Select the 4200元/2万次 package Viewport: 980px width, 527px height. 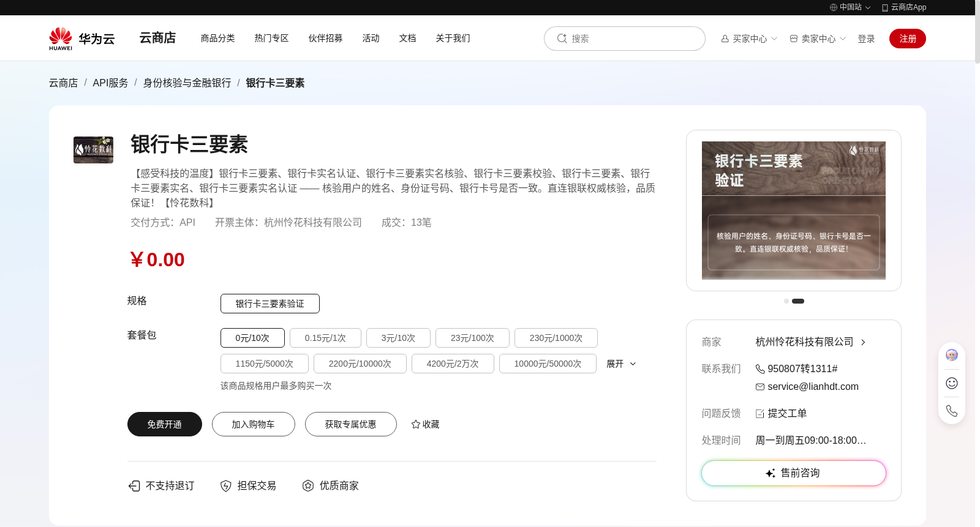tap(453, 364)
